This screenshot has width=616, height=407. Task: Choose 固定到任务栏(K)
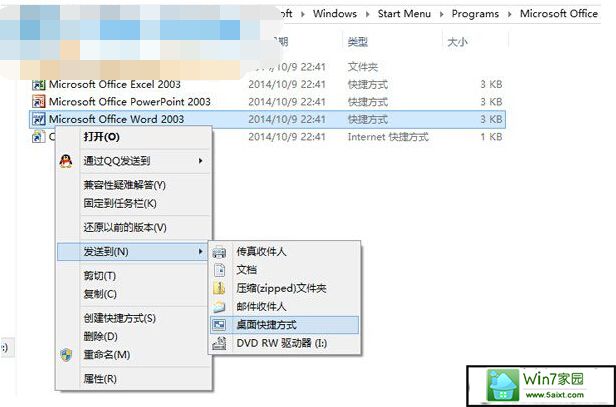coord(134,204)
